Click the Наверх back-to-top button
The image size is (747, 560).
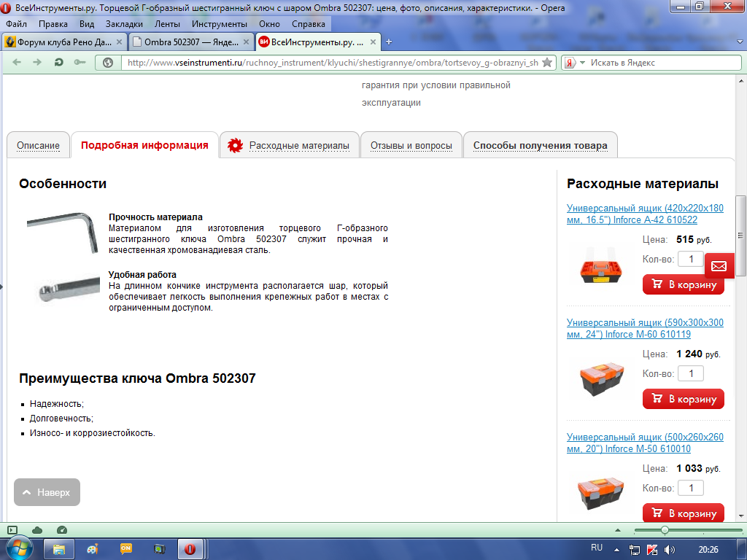coord(47,492)
